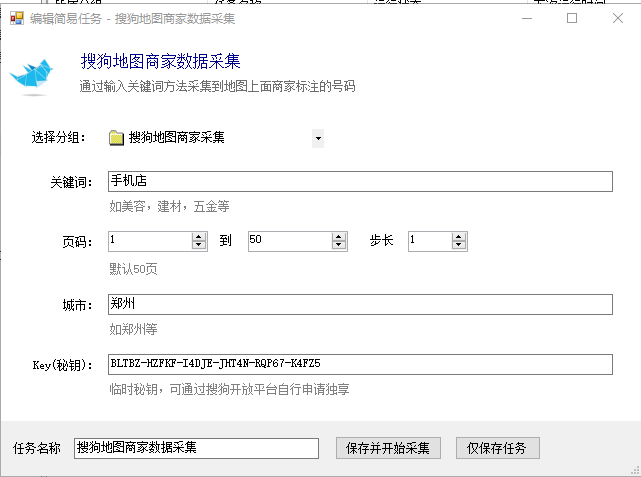
Task: Click the description 通过输入关键词方法采集到地图上面商家标注的号码
Action: [x=217, y=87]
